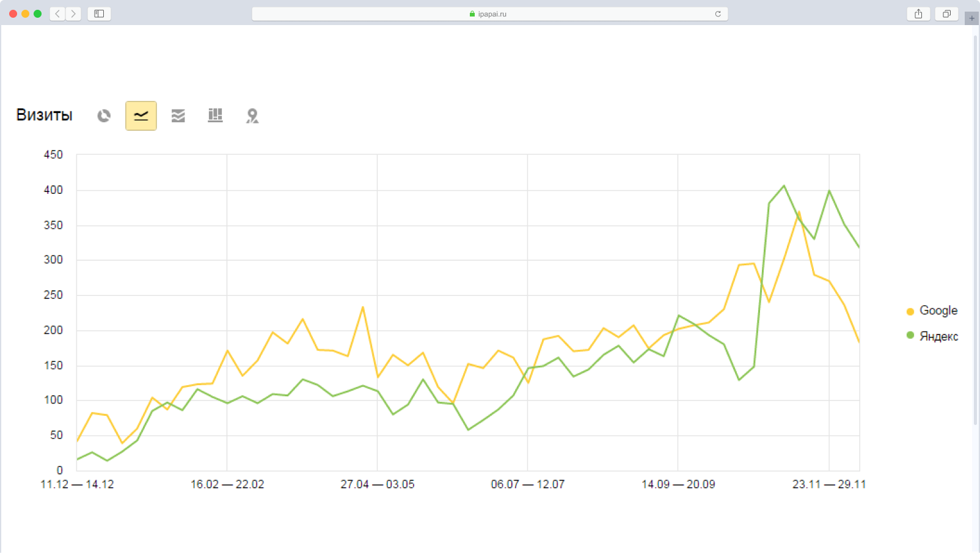
Task: Switch to the column chart view
Action: click(215, 116)
